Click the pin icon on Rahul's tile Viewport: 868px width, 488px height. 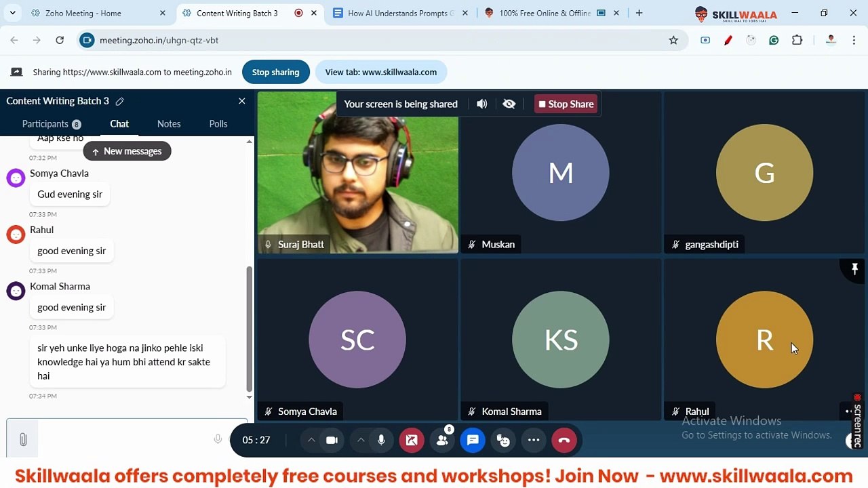(x=854, y=269)
